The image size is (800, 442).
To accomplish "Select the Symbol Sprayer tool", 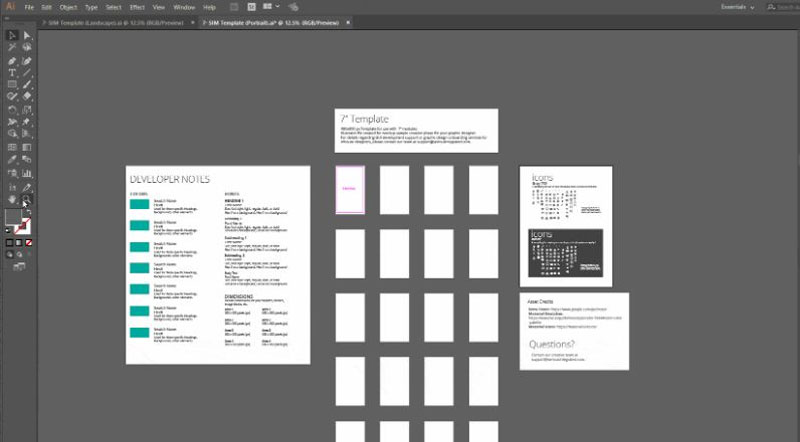I will [12, 174].
